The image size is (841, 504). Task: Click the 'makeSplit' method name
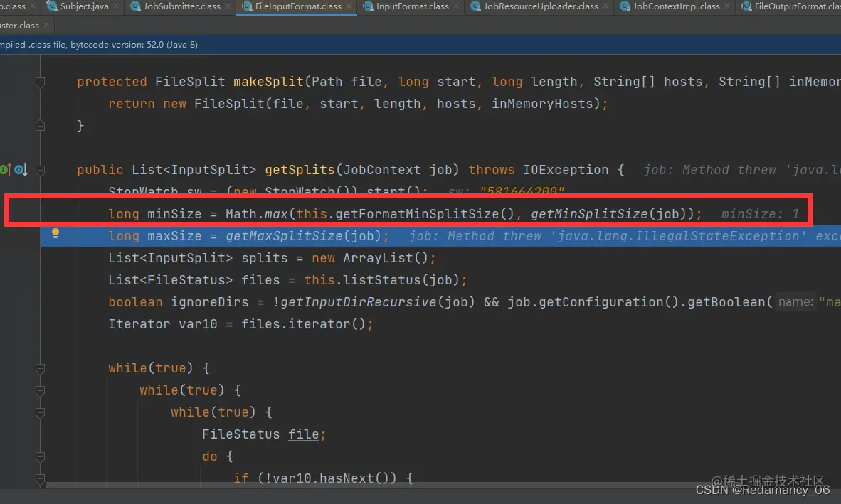(269, 82)
